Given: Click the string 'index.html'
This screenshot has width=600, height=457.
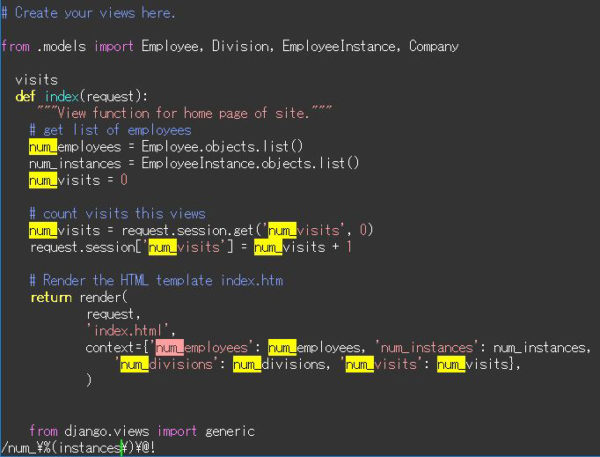Looking at the screenshot, I should [131, 331].
